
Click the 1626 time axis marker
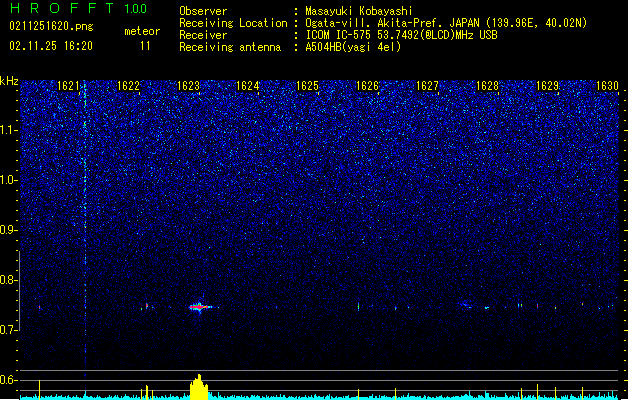point(367,86)
